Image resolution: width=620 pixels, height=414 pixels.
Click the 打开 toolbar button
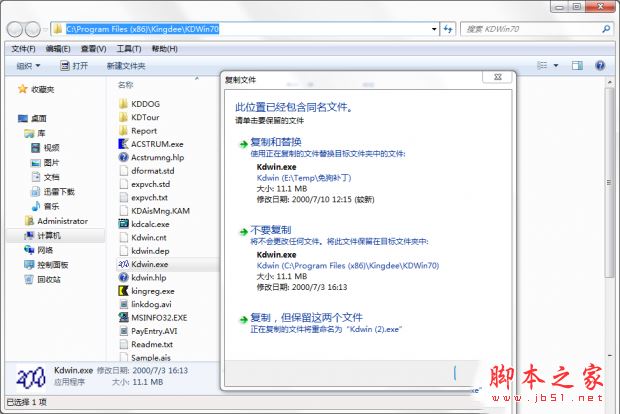click(x=74, y=66)
